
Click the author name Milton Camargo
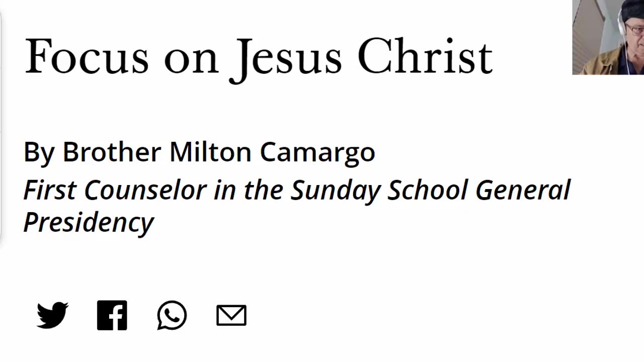click(272, 152)
